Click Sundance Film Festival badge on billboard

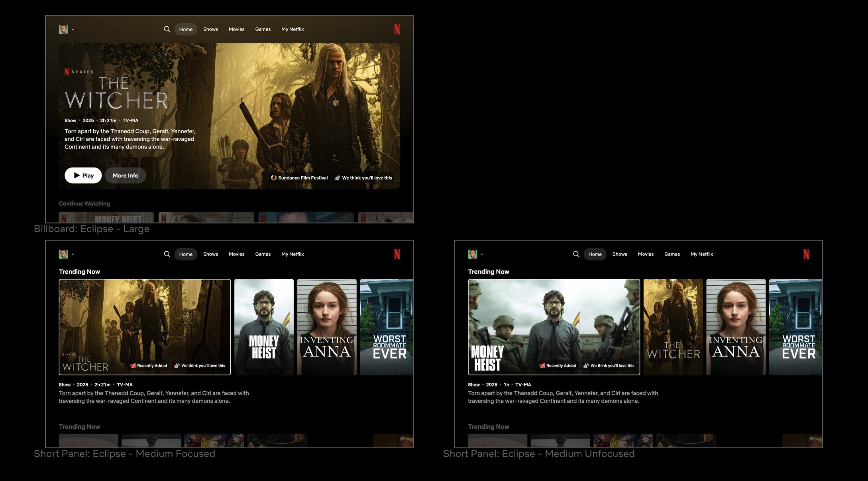(x=299, y=178)
